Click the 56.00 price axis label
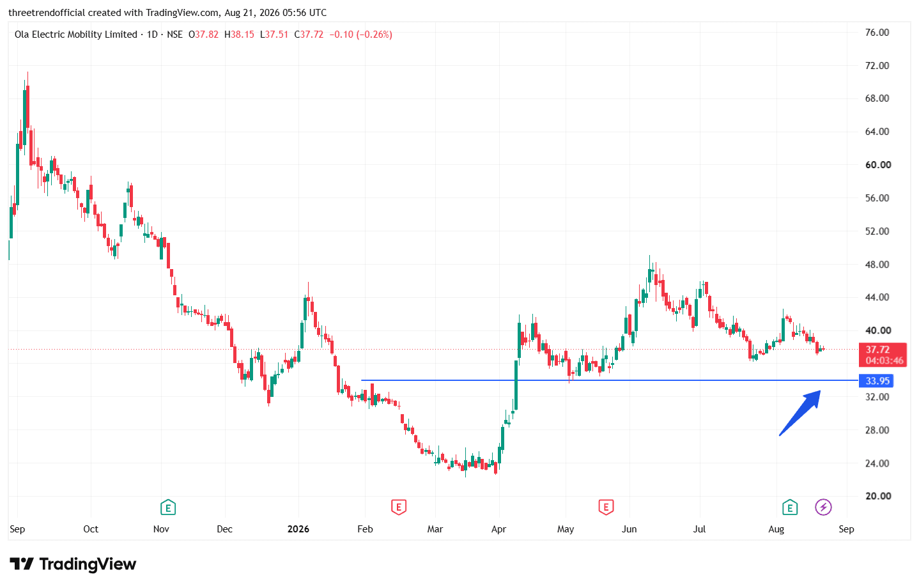919x588 pixels. pyautogui.click(x=877, y=198)
